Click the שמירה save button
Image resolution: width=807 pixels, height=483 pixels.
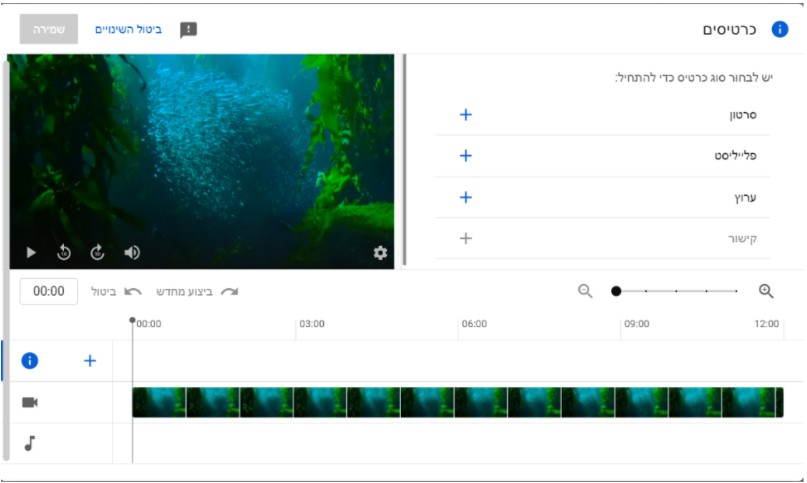(x=48, y=29)
